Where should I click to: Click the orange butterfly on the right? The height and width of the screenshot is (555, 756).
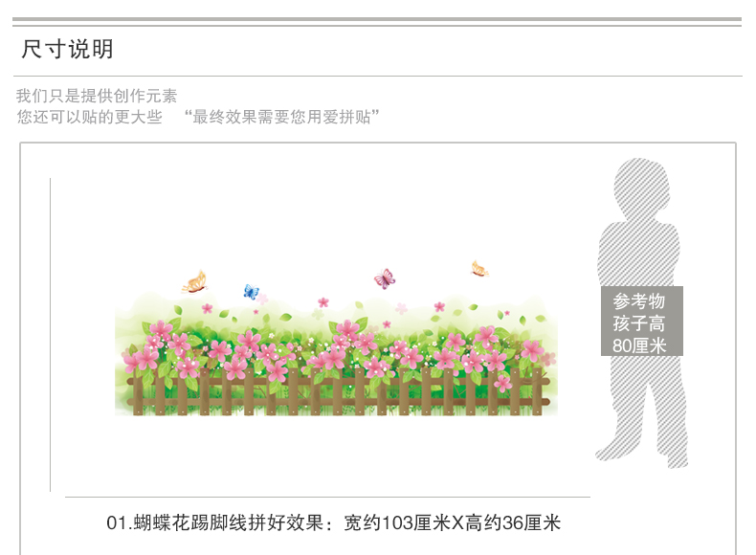478,270
